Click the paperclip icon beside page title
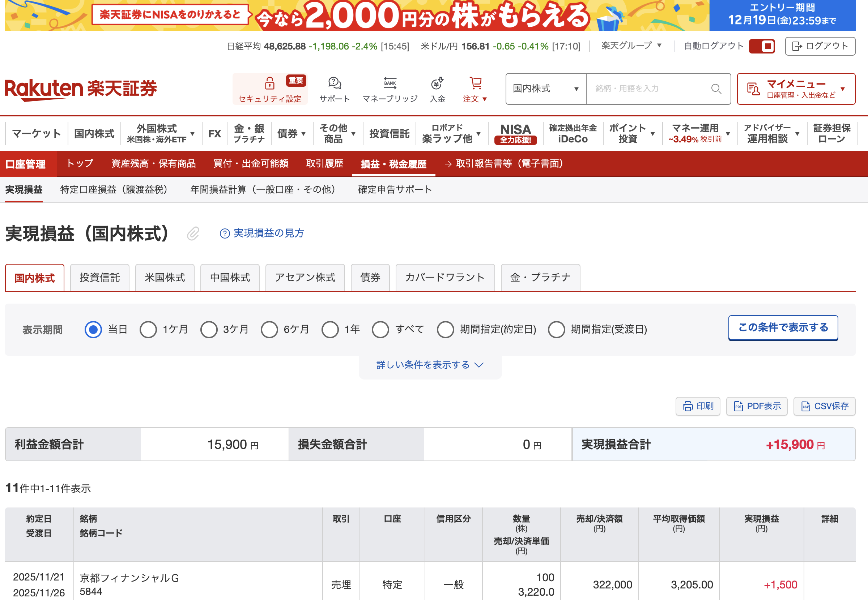This screenshot has height=600, width=868. (x=193, y=233)
